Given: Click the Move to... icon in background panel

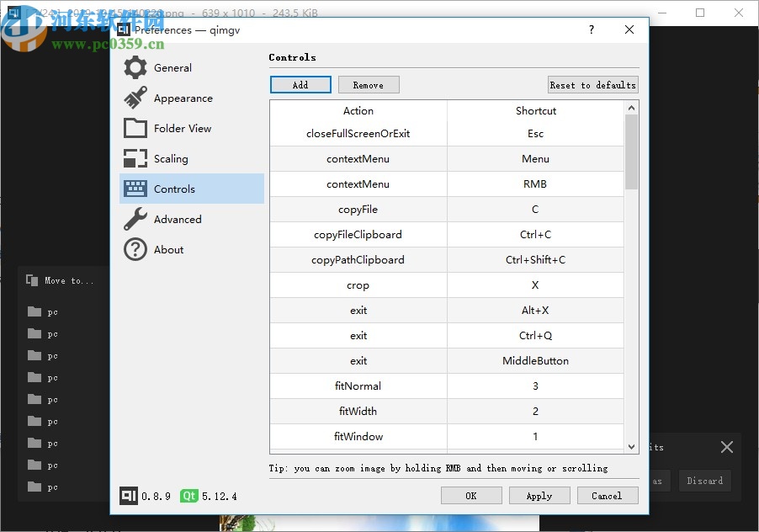Looking at the screenshot, I should coord(32,280).
